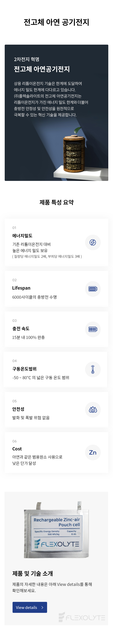Click the 제품 및 기술 소개 heading
The height and width of the screenshot is (644, 113).
[x=33, y=573]
